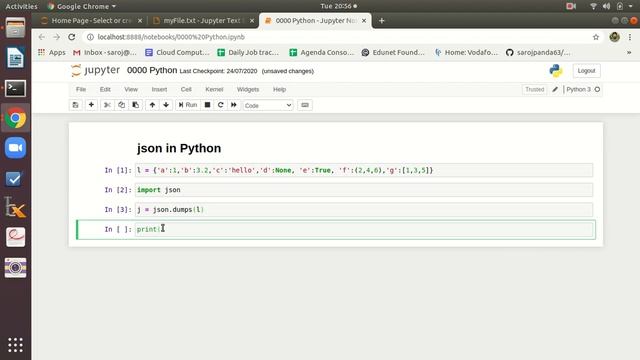640x360 pixels.
Task: Open Ubuntu Activities overview
Action: 21,6
